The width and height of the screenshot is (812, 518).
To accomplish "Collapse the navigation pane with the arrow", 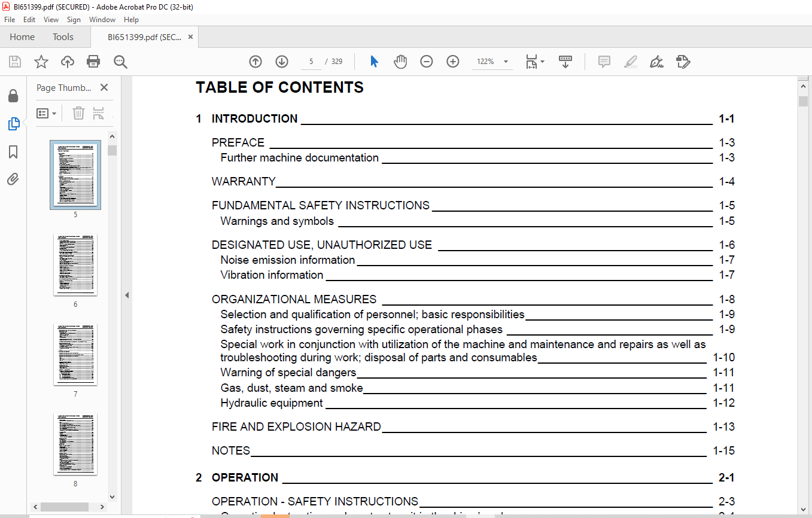I will coord(126,295).
